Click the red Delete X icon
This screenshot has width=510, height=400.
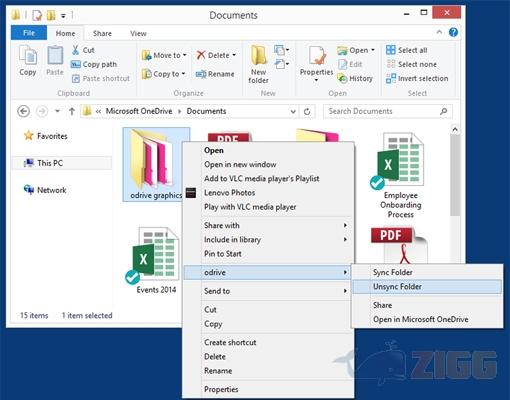coord(201,55)
